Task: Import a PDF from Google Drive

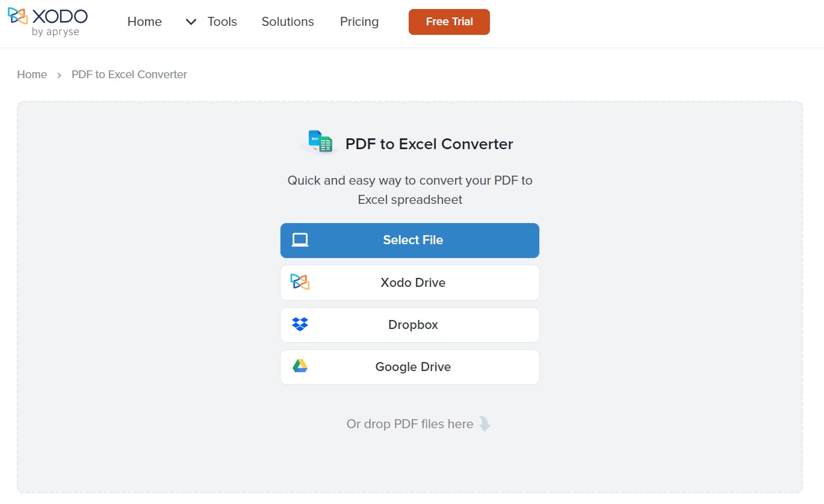Action: click(x=410, y=367)
